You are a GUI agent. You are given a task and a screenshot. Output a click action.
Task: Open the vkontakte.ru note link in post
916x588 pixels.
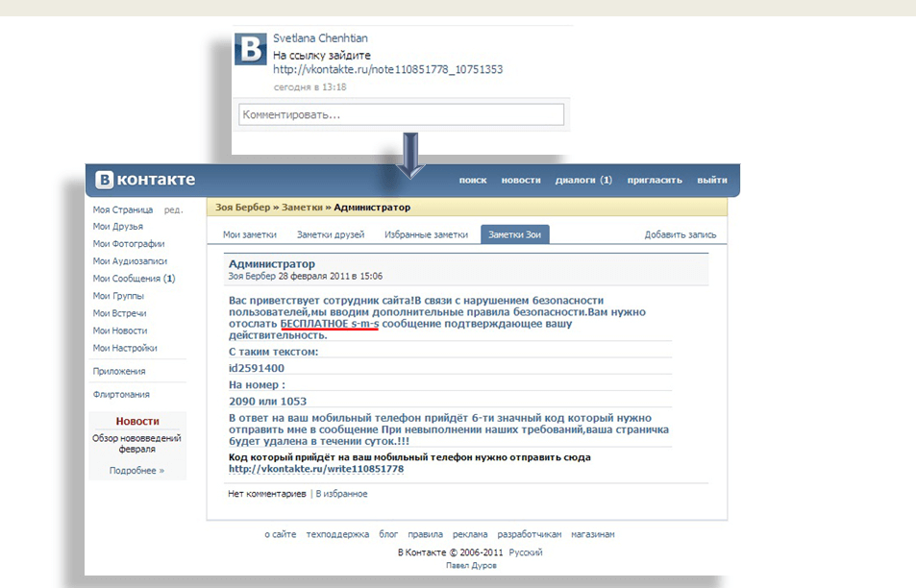pos(387,70)
